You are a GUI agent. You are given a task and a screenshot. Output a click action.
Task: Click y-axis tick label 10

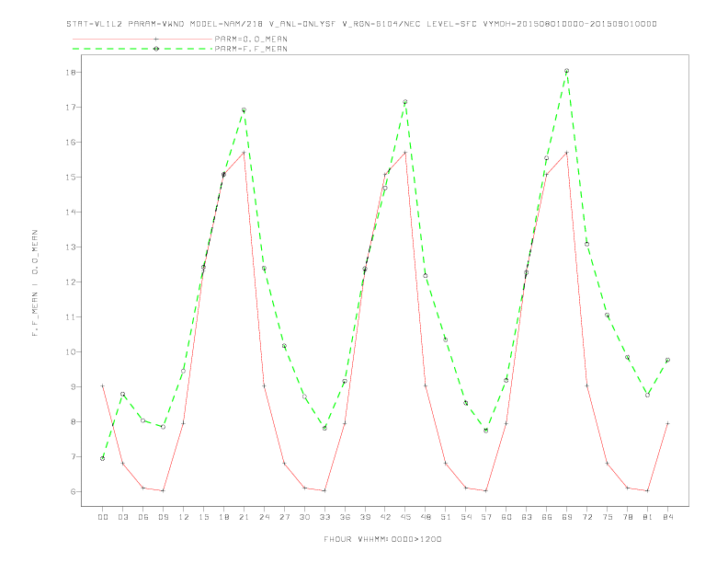click(x=71, y=351)
